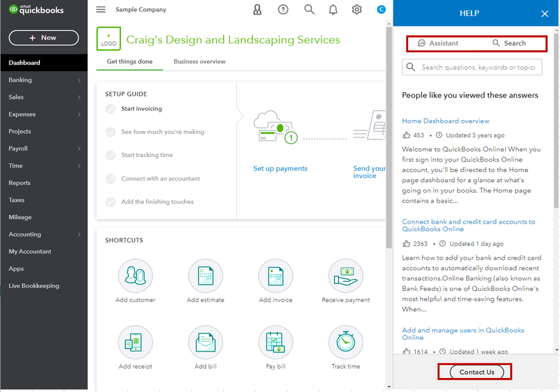
Task: Click the Add customer shortcut icon
Action: tap(135, 276)
